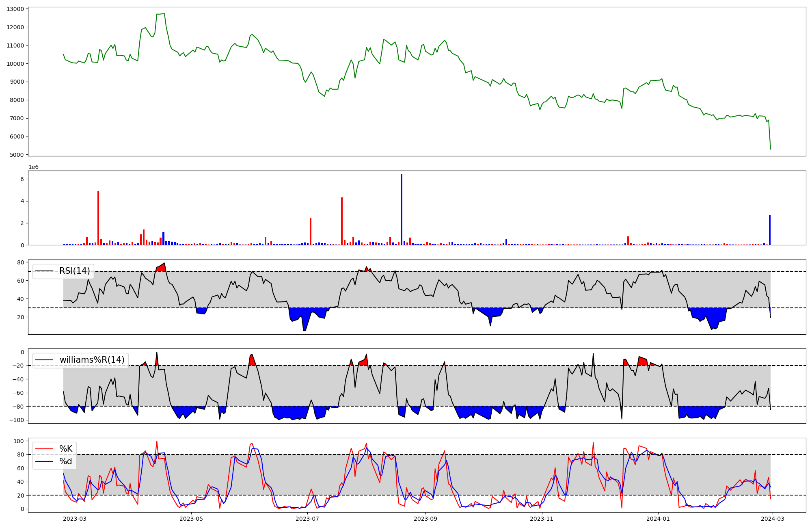The image size is (812, 528).
Task: Click the blue volume bar at far right
Action: pos(770,230)
